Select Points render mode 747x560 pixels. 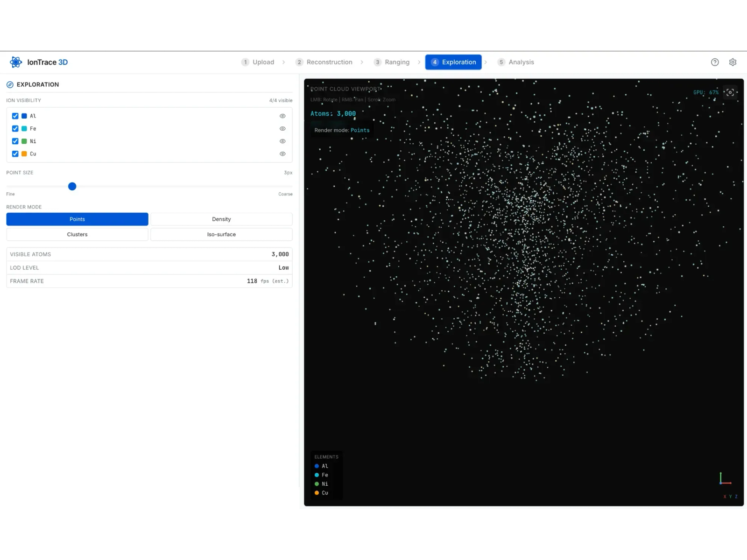point(78,219)
